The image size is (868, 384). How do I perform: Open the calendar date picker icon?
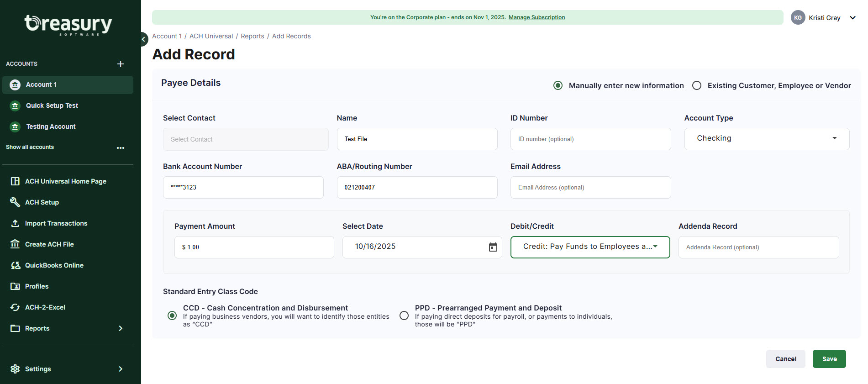tap(493, 247)
